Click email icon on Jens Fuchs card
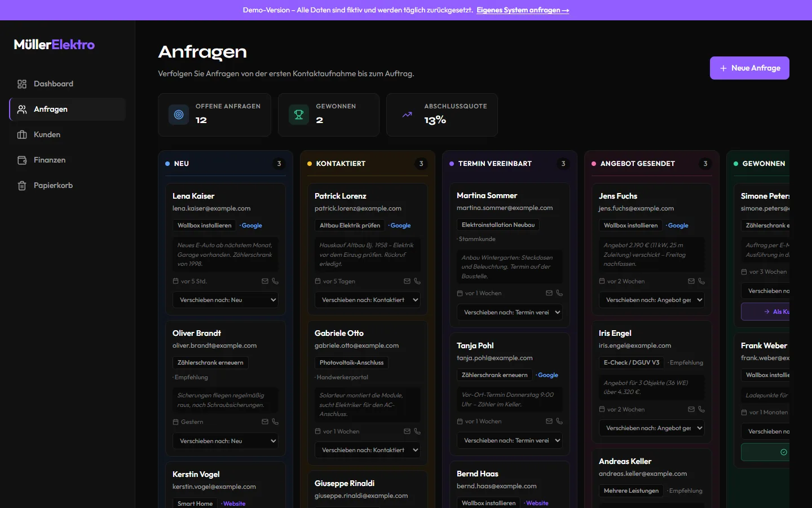 tap(691, 281)
